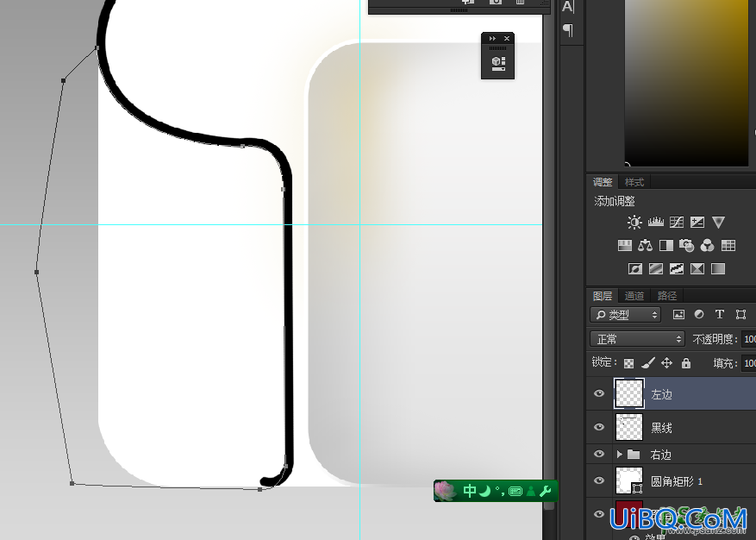Add a Color Balance adjustment

point(645,245)
